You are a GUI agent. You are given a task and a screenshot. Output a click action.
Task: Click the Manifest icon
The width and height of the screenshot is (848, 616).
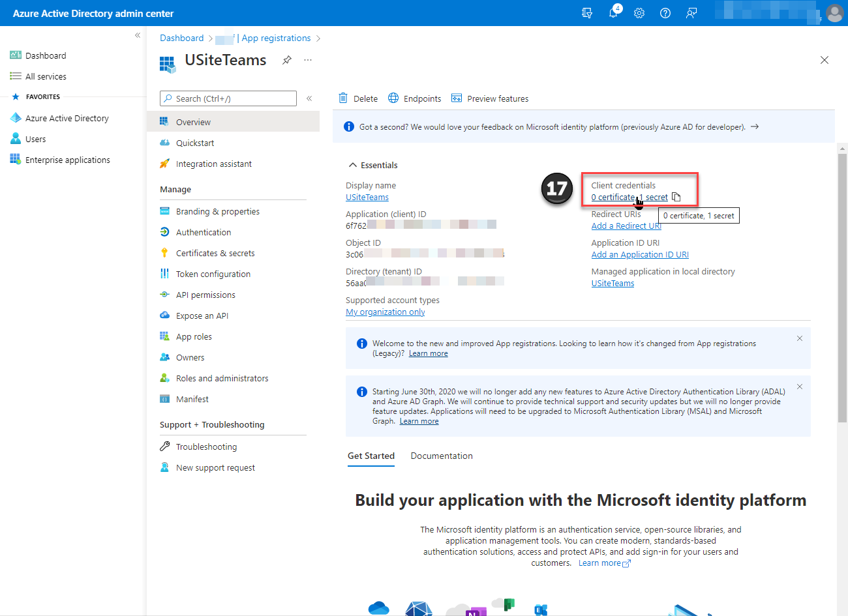pyautogui.click(x=164, y=399)
